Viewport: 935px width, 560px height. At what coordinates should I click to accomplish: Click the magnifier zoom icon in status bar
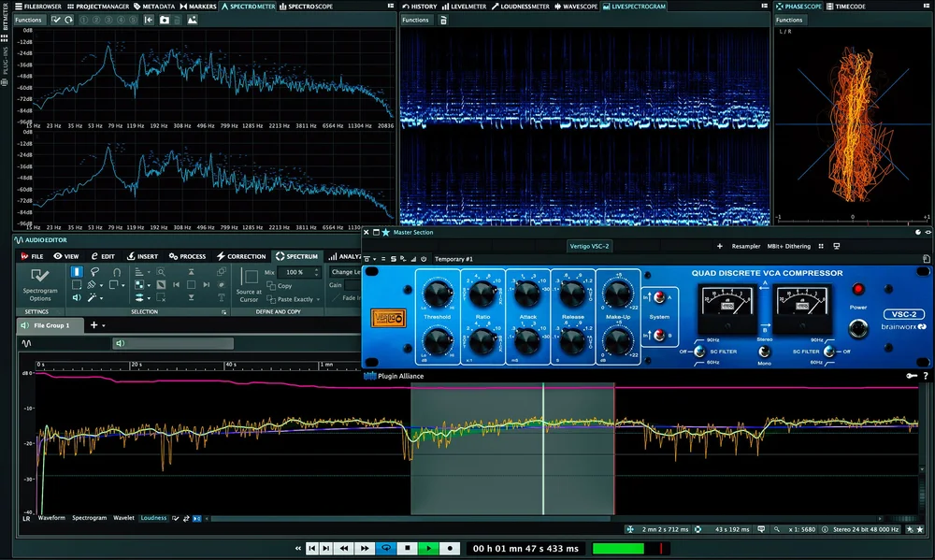tap(776, 529)
